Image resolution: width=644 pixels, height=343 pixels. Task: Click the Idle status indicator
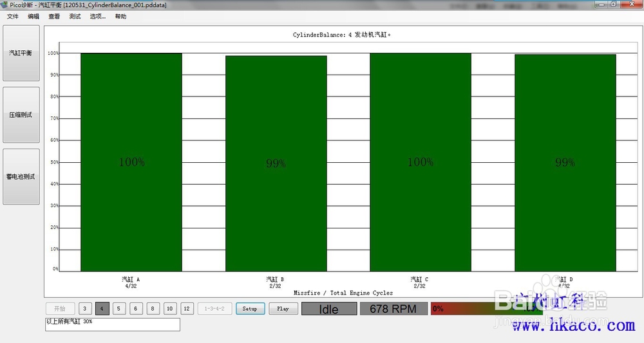(x=329, y=309)
